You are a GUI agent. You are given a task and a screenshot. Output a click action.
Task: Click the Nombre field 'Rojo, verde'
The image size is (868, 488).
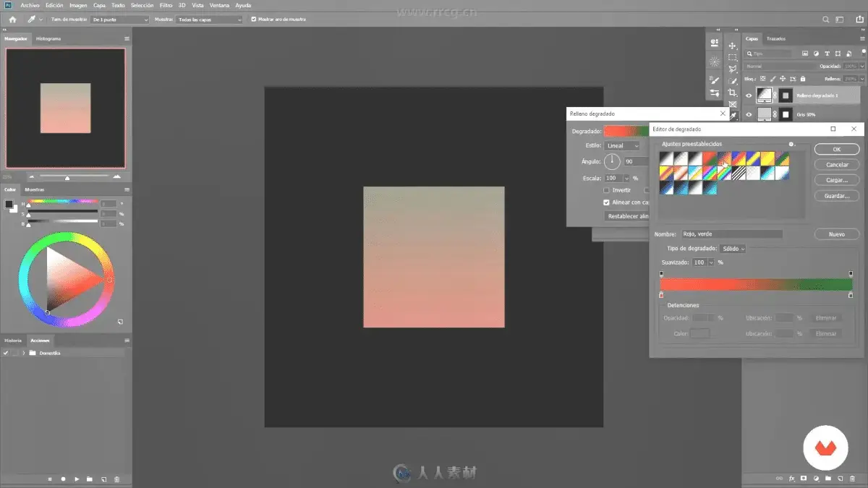pos(731,234)
